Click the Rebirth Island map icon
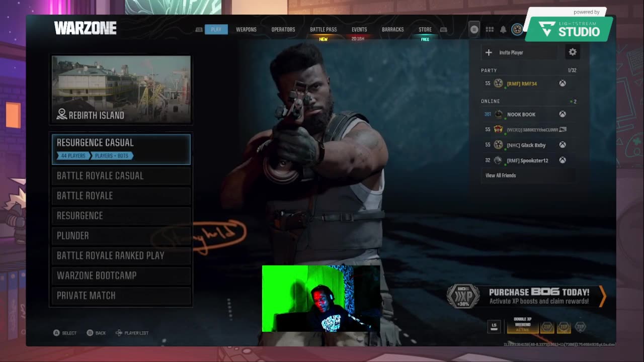This screenshot has height=362, width=644. tap(62, 115)
